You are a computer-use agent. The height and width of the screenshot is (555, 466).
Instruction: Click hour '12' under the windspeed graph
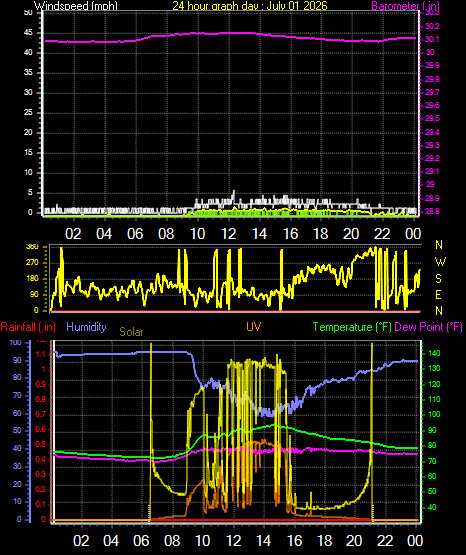coord(228,234)
